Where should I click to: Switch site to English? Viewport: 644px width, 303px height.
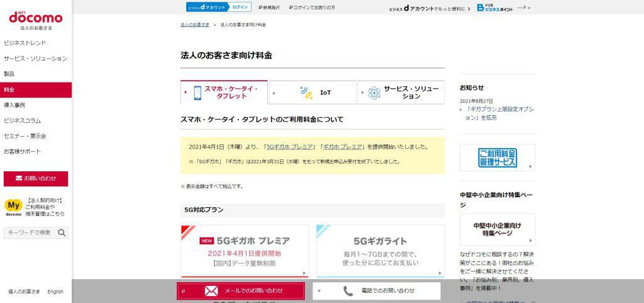[x=55, y=292]
